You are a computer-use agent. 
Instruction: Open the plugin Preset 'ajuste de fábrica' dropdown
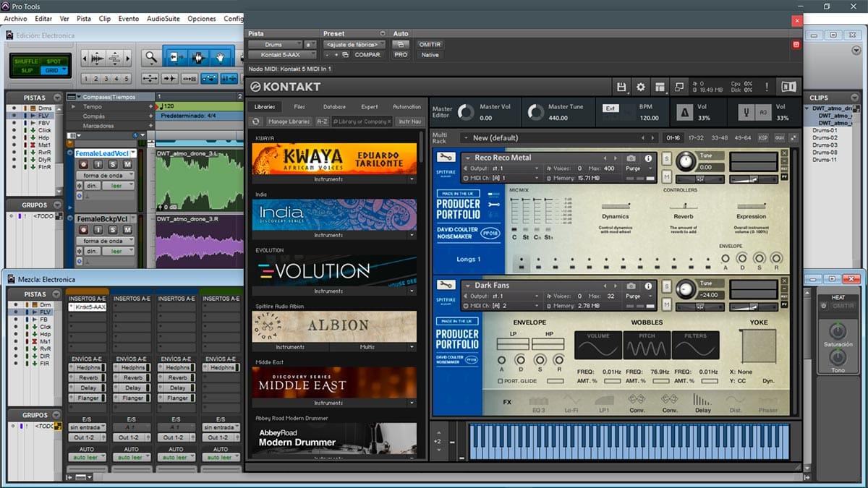coord(354,44)
